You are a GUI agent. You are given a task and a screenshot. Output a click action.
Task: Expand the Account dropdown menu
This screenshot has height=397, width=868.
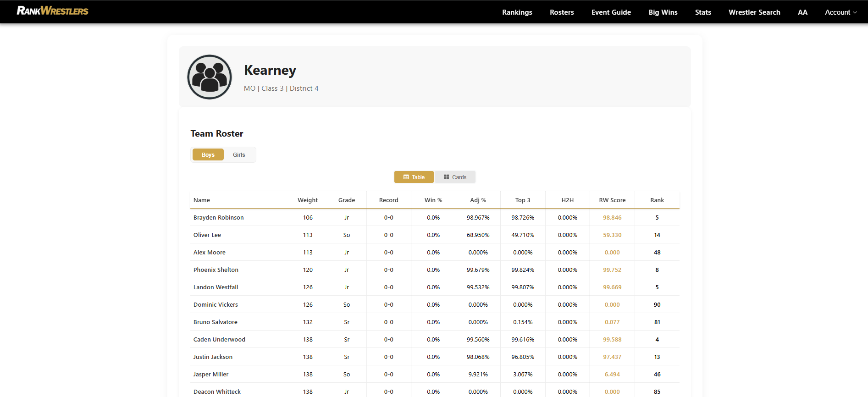click(x=840, y=12)
